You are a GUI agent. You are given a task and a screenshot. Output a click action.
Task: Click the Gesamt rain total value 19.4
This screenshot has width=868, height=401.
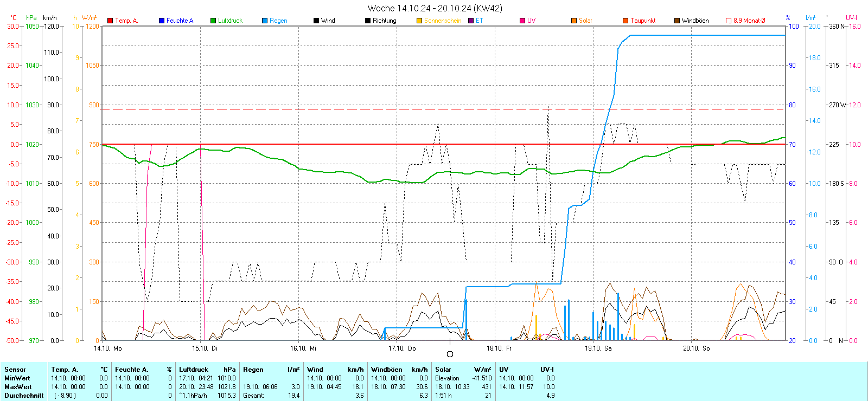(293, 396)
